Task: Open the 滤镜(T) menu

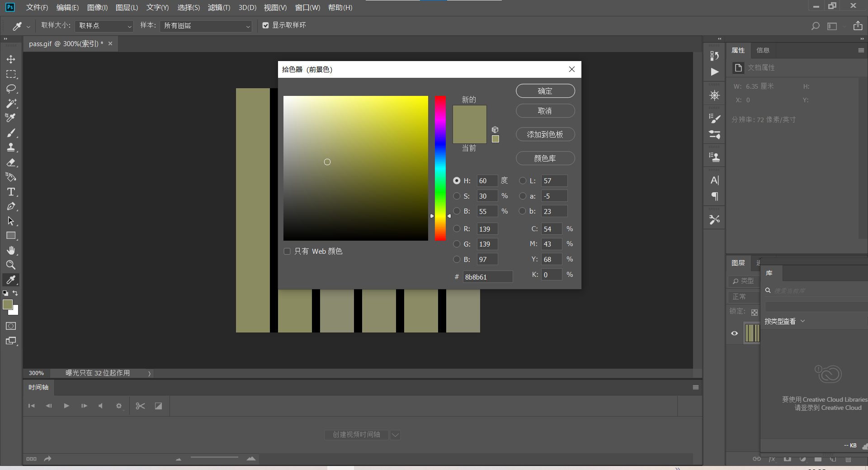Action: coord(219,8)
